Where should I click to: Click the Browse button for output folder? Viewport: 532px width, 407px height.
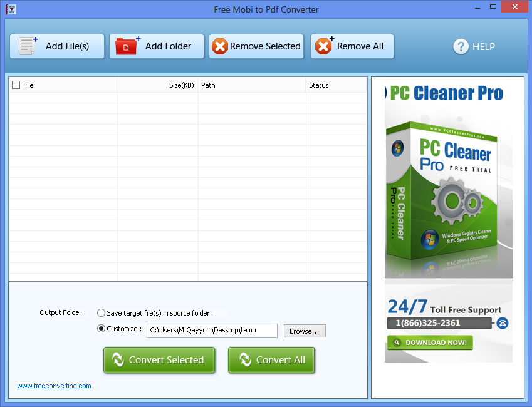[305, 331]
